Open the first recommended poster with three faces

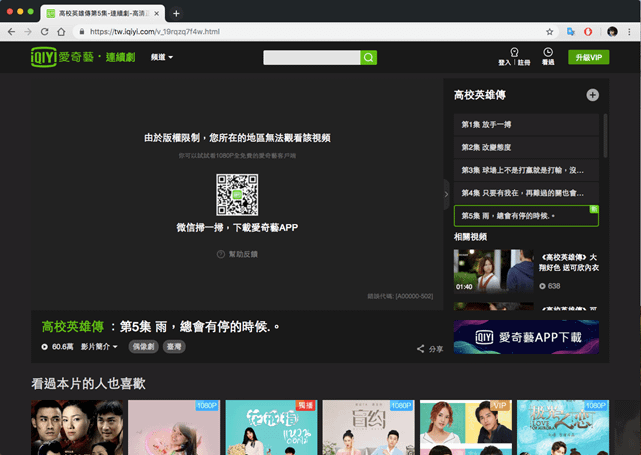click(77, 427)
